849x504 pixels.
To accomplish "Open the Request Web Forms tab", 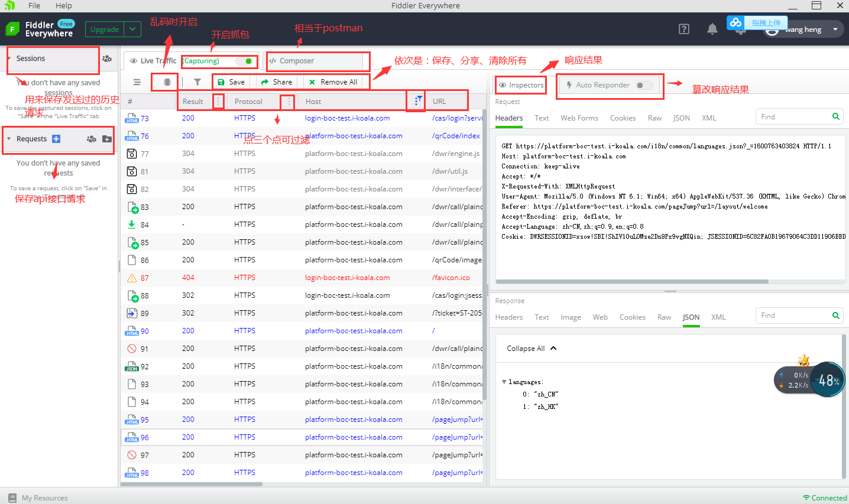I will tap(579, 118).
